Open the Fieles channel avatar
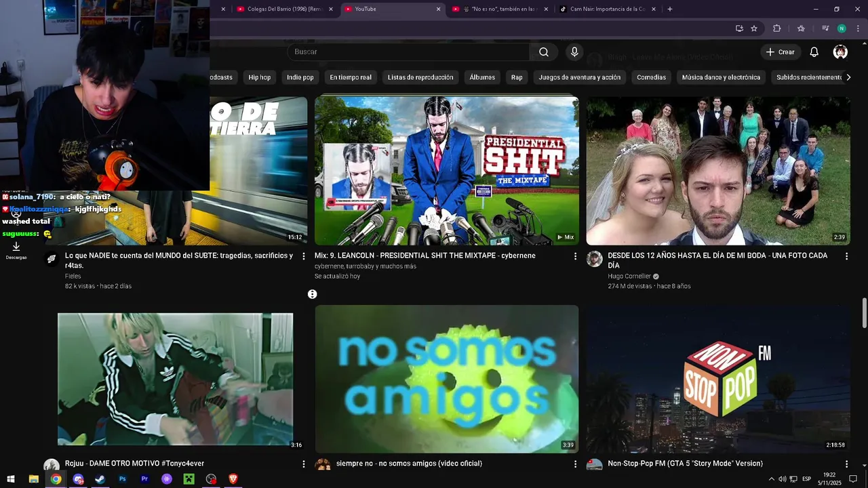868x488 pixels. point(52,259)
